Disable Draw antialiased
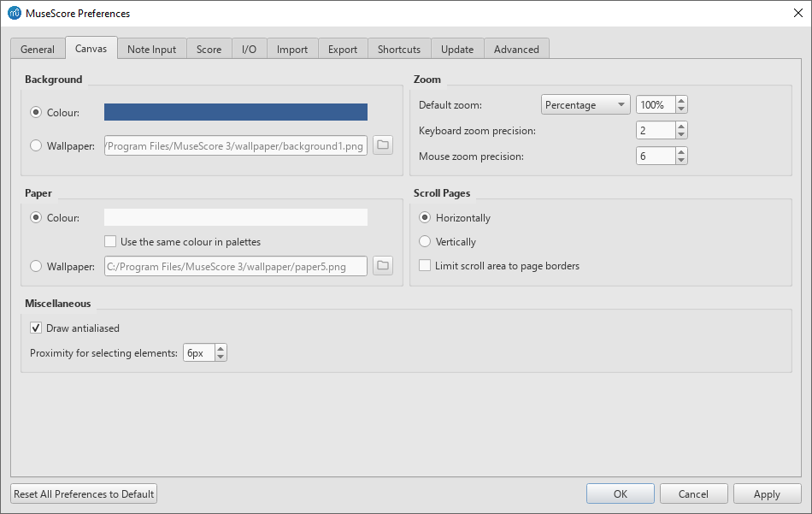 click(35, 328)
